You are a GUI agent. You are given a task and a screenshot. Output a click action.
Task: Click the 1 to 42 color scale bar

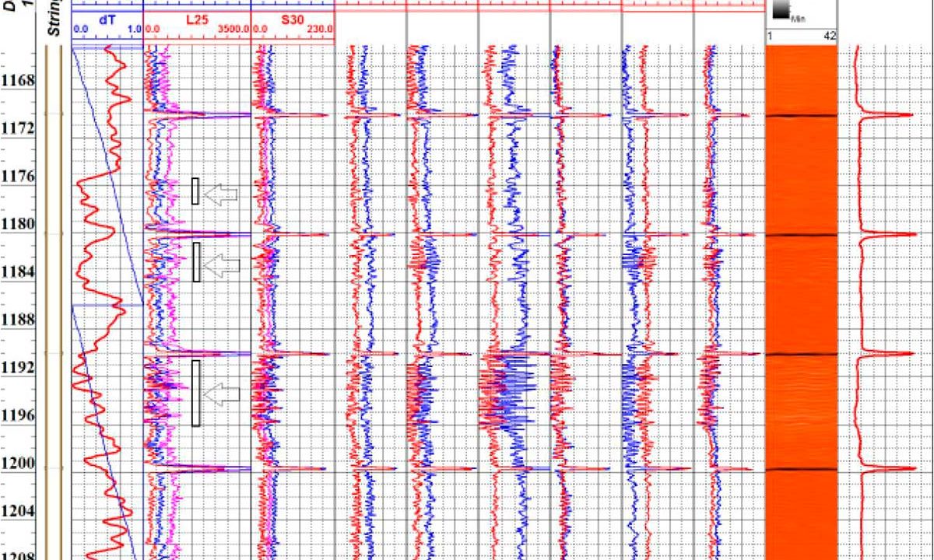click(x=801, y=36)
